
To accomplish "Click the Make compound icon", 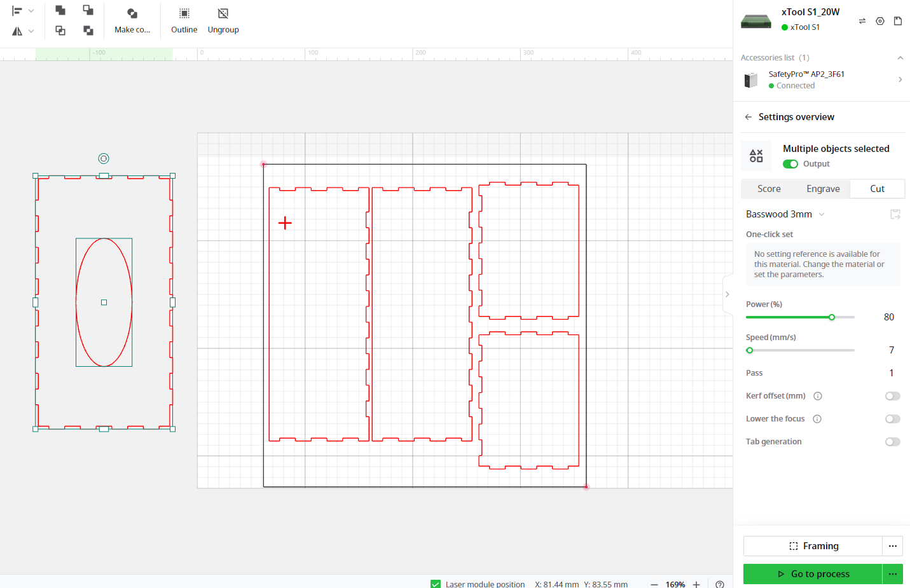I will pos(132,13).
